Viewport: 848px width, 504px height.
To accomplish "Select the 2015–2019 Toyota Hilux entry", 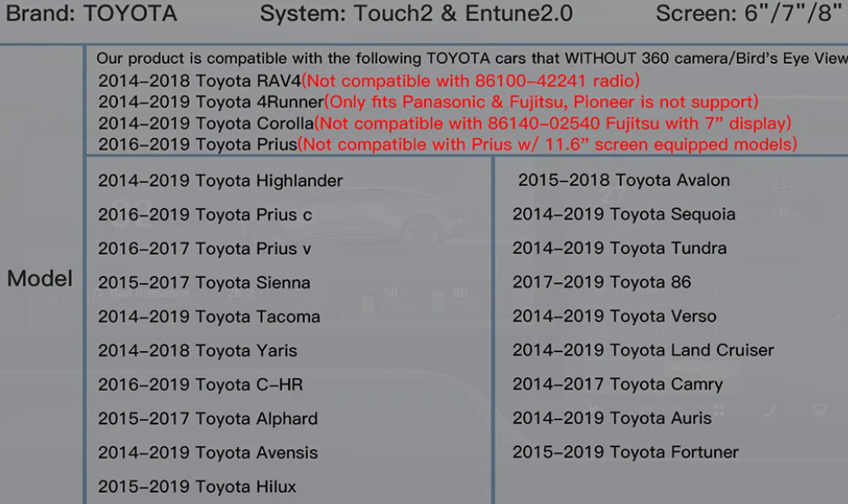I will (197, 487).
